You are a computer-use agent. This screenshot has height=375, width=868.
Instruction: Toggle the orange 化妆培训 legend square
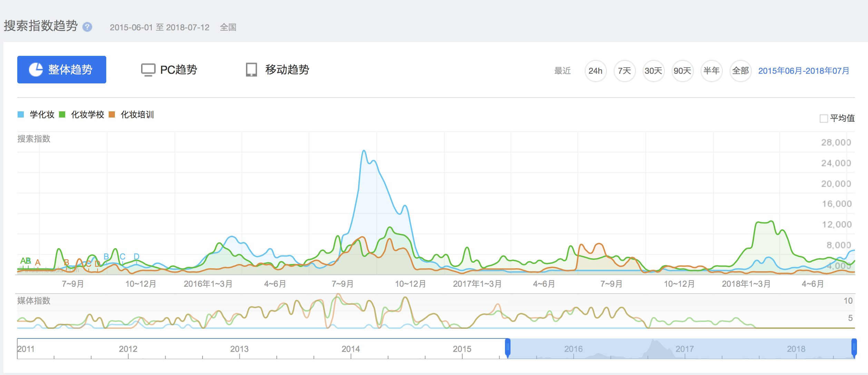point(112,114)
